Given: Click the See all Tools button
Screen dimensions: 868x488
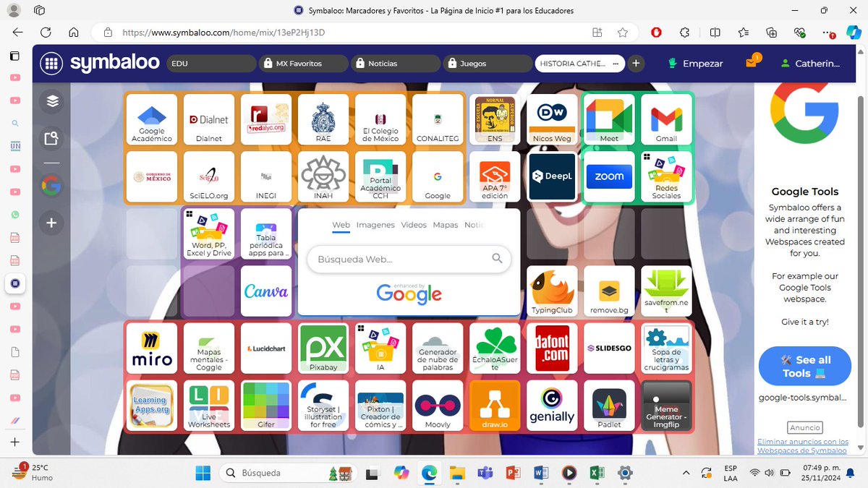Looking at the screenshot, I should pyautogui.click(x=804, y=367).
